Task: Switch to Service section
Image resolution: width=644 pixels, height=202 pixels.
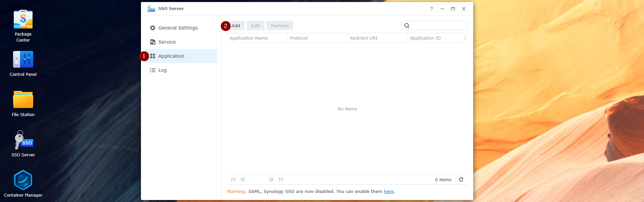Action: click(167, 42)
